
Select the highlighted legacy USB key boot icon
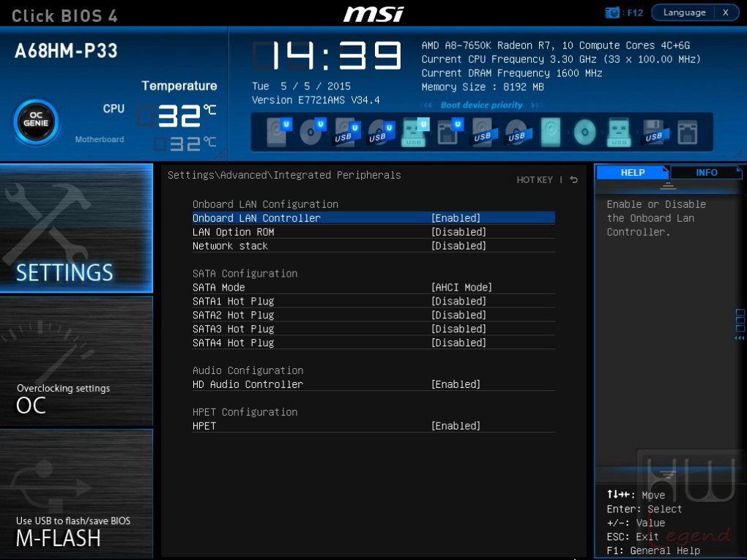(x=619, y=132)
